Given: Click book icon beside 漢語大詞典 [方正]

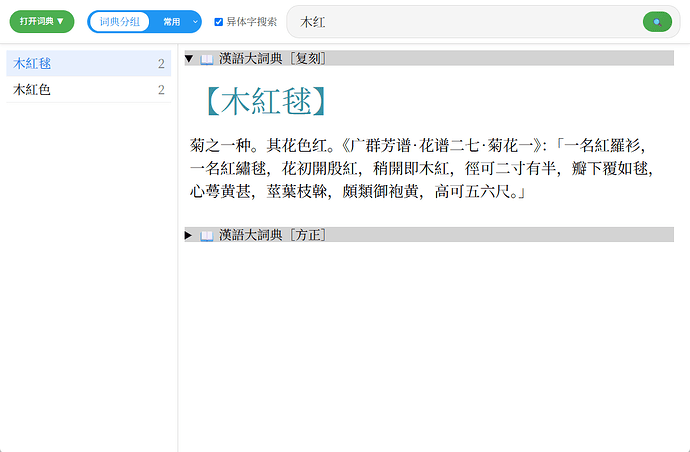Looking at the screenshot, I should pyautogui.click(x=206, y=236).
